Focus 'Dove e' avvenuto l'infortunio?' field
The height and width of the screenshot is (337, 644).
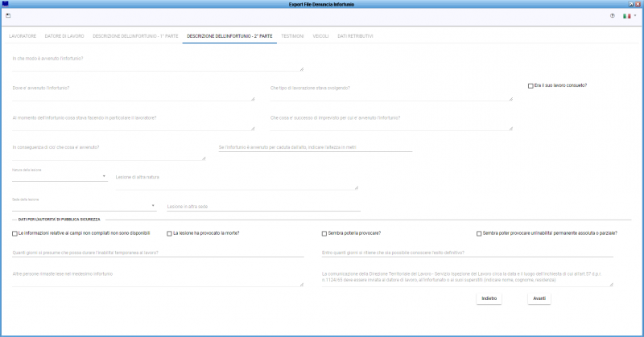tap(134, 92)
